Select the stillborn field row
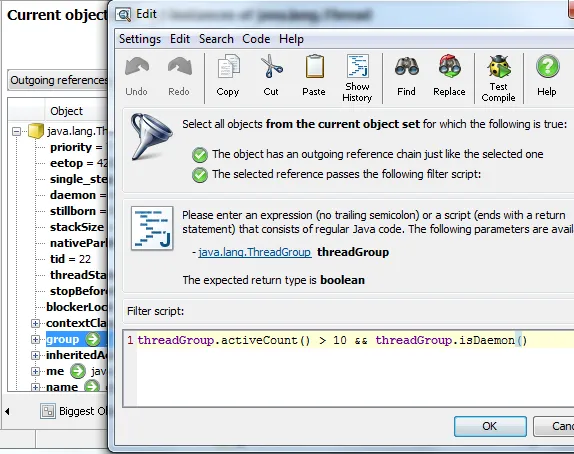Screen dimensions: 574x454 [78, 211]
